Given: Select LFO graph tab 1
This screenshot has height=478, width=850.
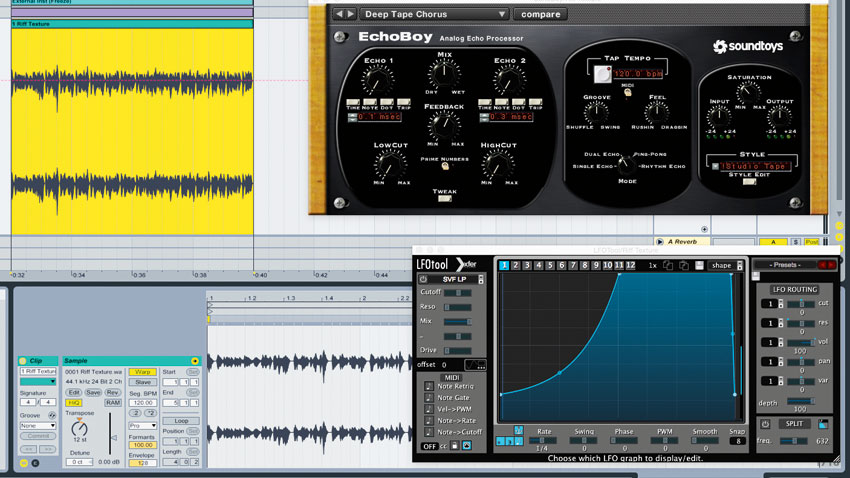Looking at the screenshot, I should pyautogui.click(x=504, y=265).
